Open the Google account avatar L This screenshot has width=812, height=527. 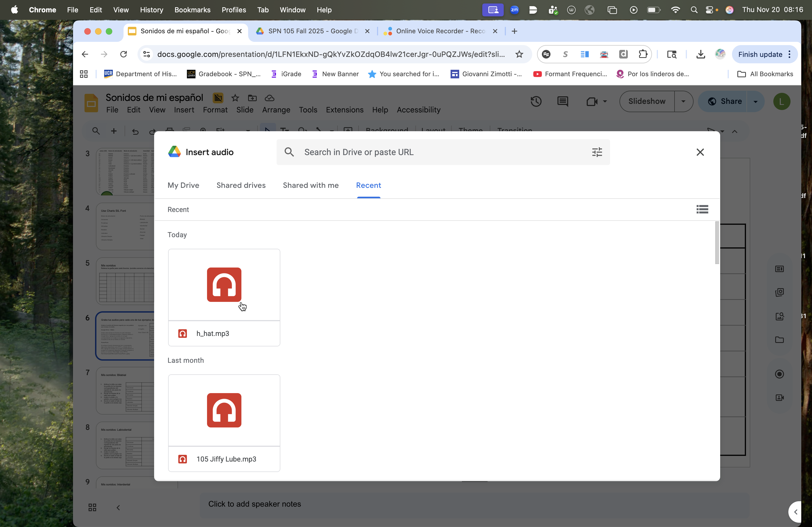pyautogui.click(x=782, y=101)
